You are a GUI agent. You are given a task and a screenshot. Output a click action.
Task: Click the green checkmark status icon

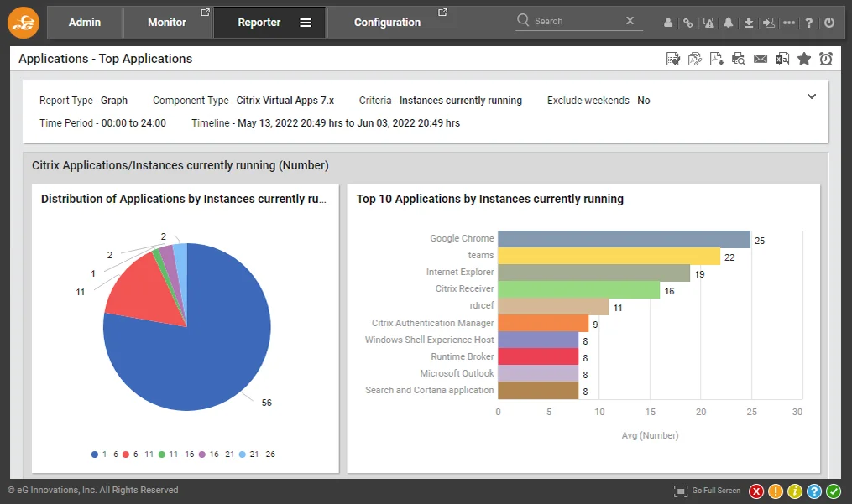point(834,491)
